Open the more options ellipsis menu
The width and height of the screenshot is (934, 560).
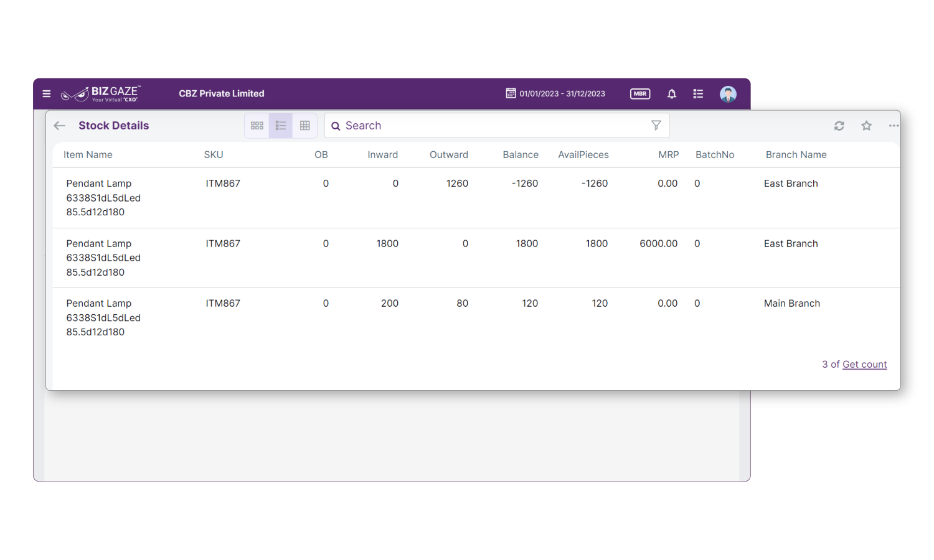(894, 126)
